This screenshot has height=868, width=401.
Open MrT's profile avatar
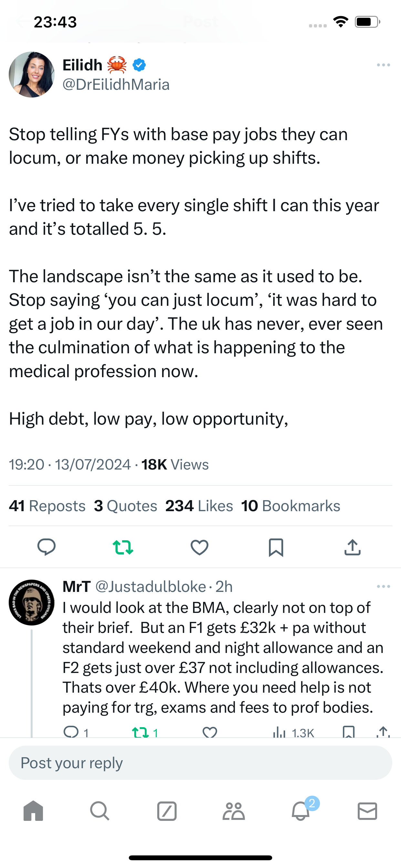(32, 603)
